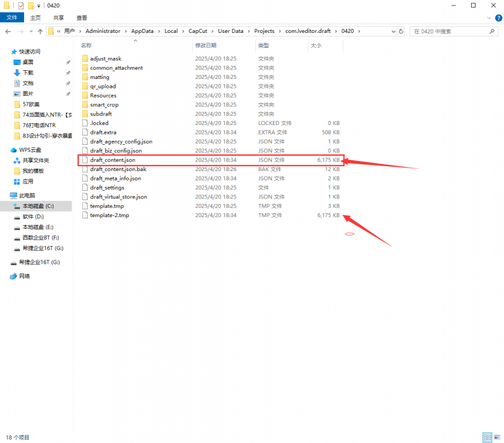Click the Back navigation arrow

9,31
